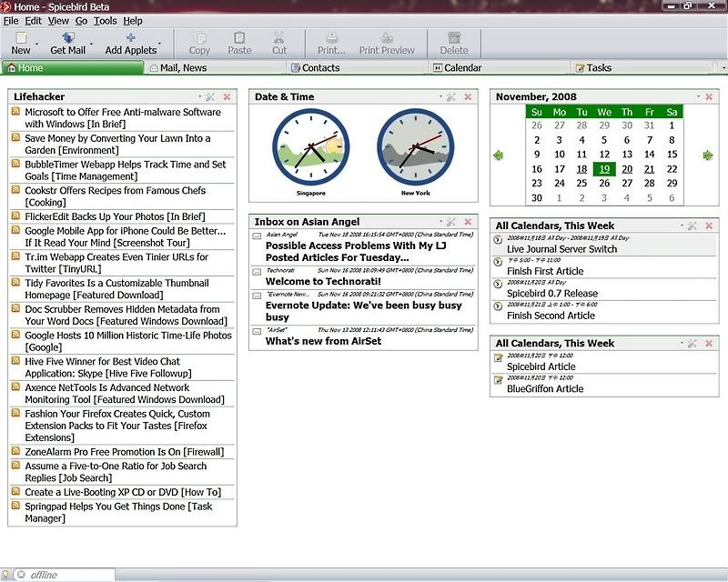Switch to the Contacts tab

coord(359,68)
